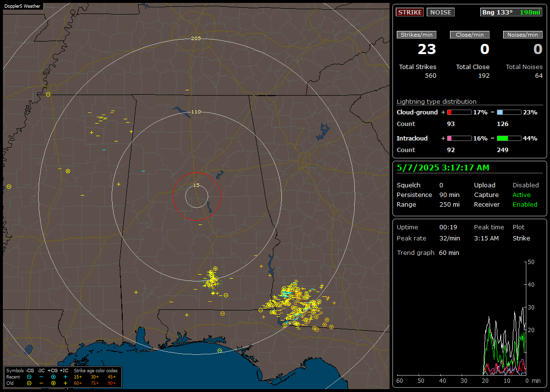Image resolution: width=550 pixels, height=392 pixels.
Task: Click the old -CG yellow symbol in legend
Action: pyautogui.click(x=29, y=383)
